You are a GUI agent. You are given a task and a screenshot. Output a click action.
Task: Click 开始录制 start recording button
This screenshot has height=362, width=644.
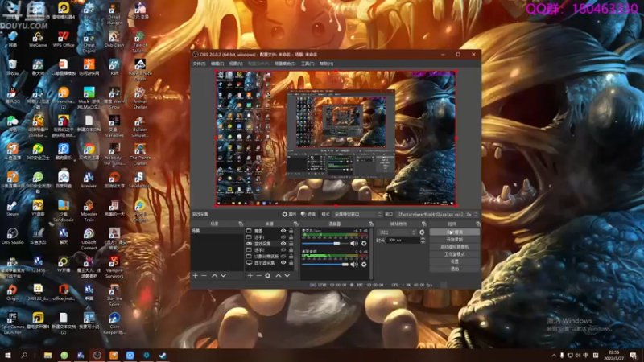coord(455,240)
